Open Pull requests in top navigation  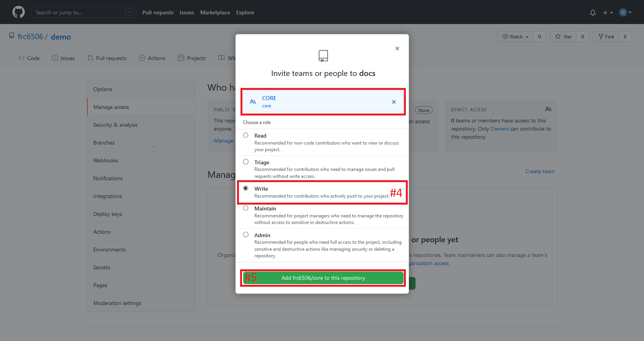pos(158,12)
